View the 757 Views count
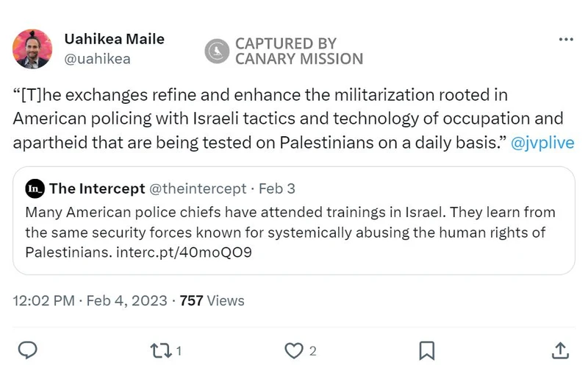Screen dimensions: 588x368 [x=212, y=300]
